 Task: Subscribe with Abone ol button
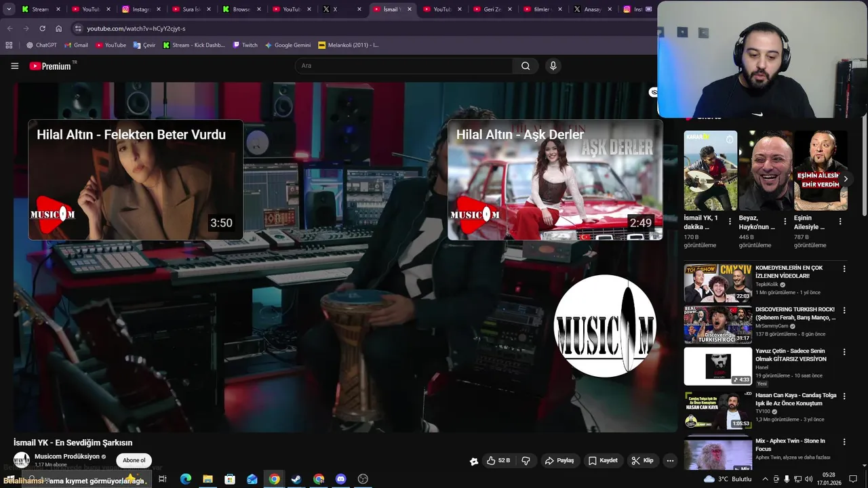pos(134,461)
